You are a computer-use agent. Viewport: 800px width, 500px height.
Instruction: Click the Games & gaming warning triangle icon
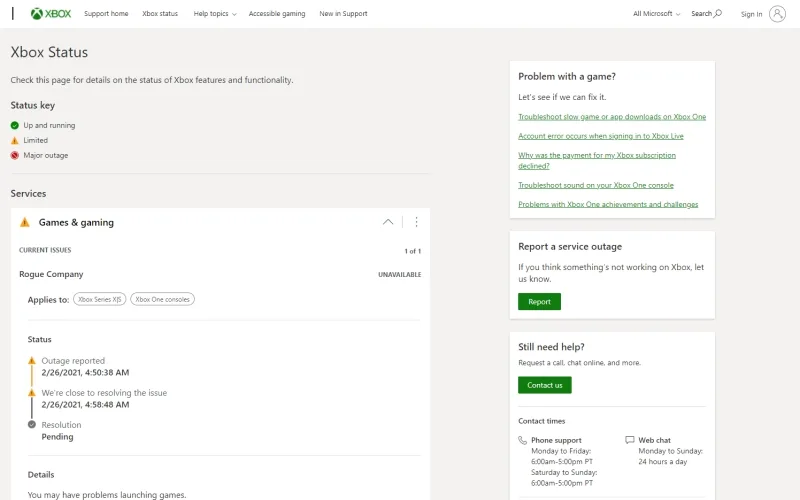(x=24, y=222)
